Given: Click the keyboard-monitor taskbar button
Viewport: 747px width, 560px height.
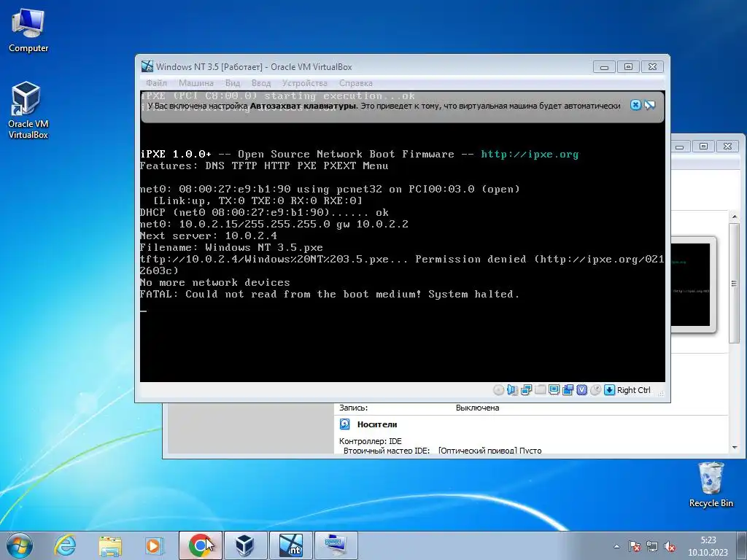Looking at the screenshot, I should [336, 545].
